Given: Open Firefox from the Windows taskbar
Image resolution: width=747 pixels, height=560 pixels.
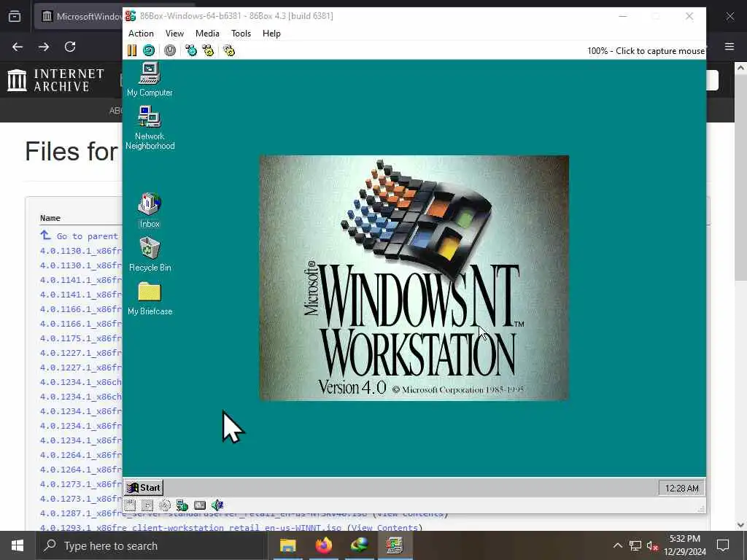Looking at the screenshot, I should (x=323, y=545).
